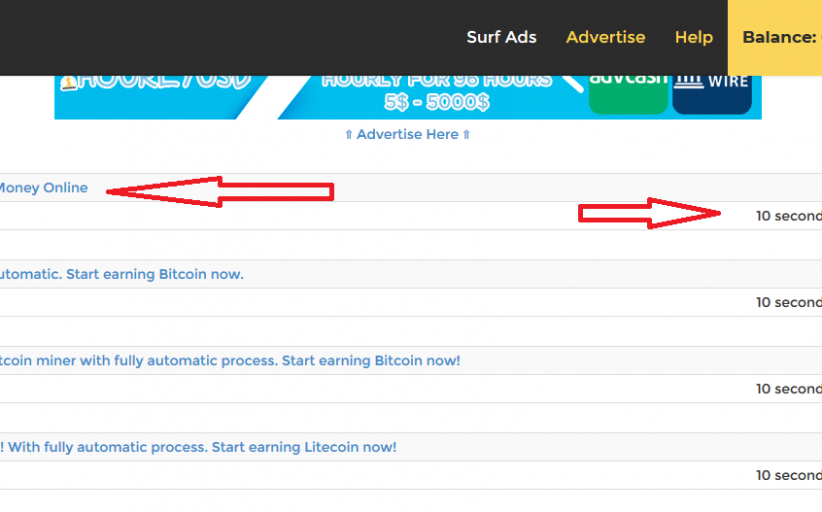Screen dimensions: 822x512
Task: Open the 'Advertise Here' link
Action: [x=407, y=134]
